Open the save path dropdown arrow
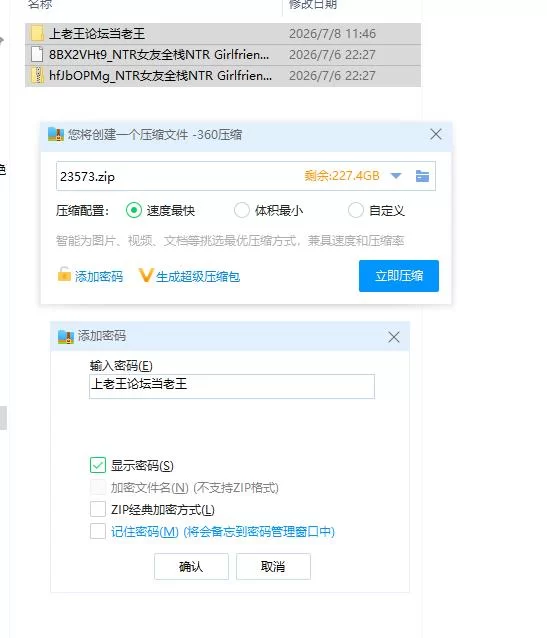Screen dimensions: 547x638 (x=396, y=176)
